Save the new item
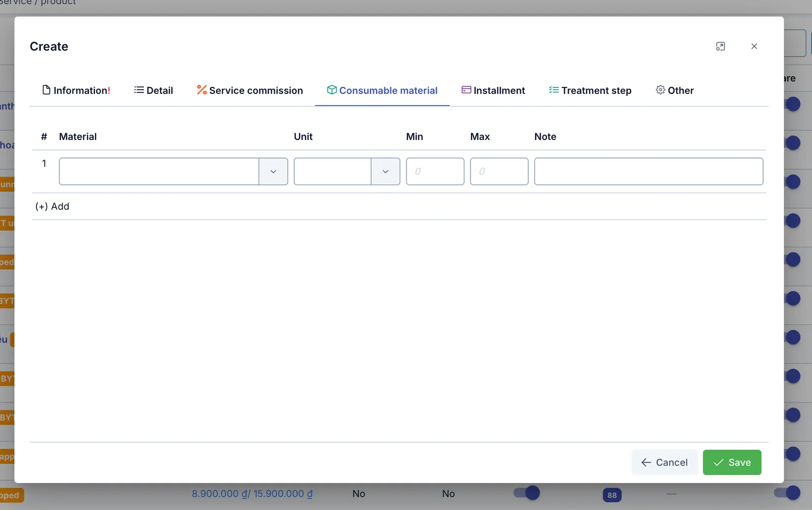812x510 pixels. pos(732,462)
